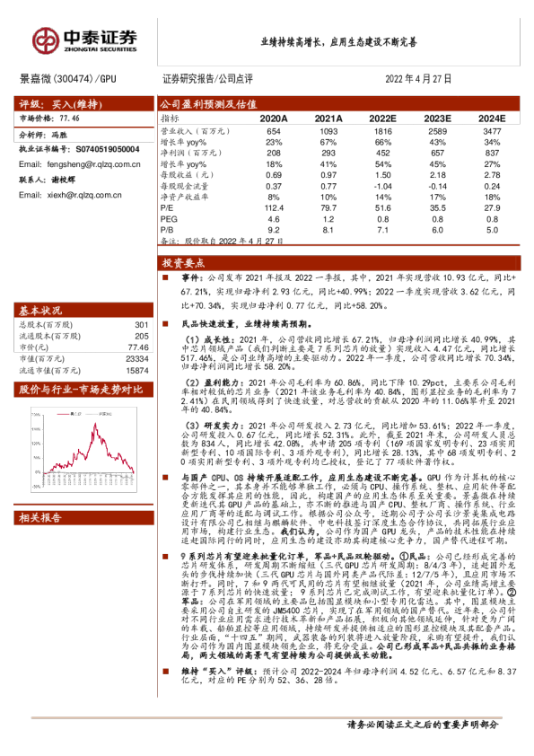Click the market price 77.46 line
Screen dimensions: 534x756
click(x=49, y=119)
